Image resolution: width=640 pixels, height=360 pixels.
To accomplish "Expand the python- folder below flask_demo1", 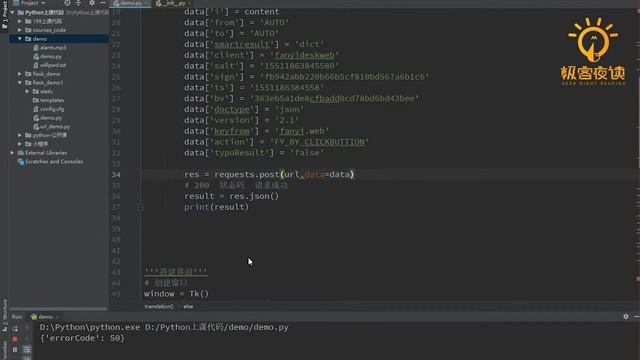I will 20,135.
